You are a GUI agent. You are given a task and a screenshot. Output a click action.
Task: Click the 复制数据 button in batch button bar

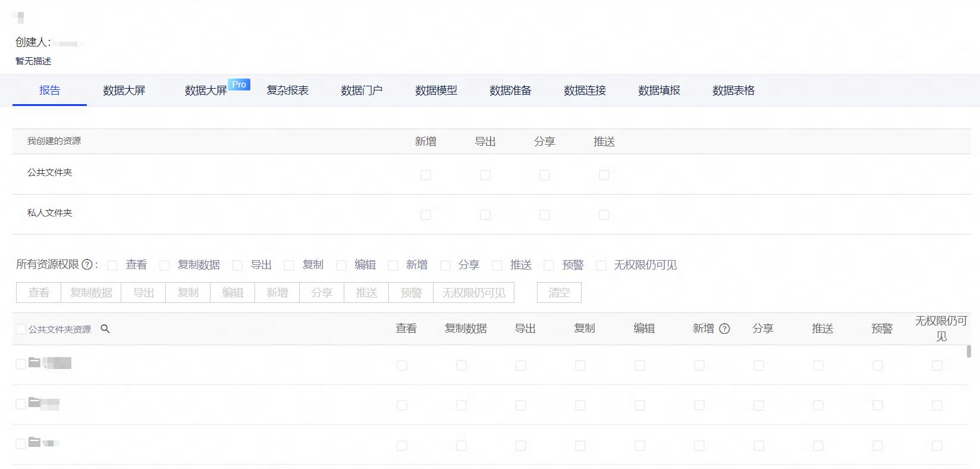[x=91, y=293]
